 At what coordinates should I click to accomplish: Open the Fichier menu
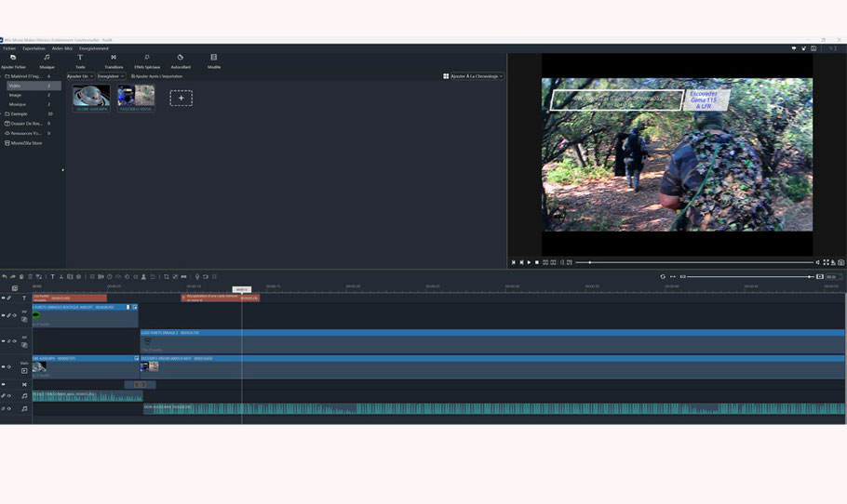coord(9,48)
